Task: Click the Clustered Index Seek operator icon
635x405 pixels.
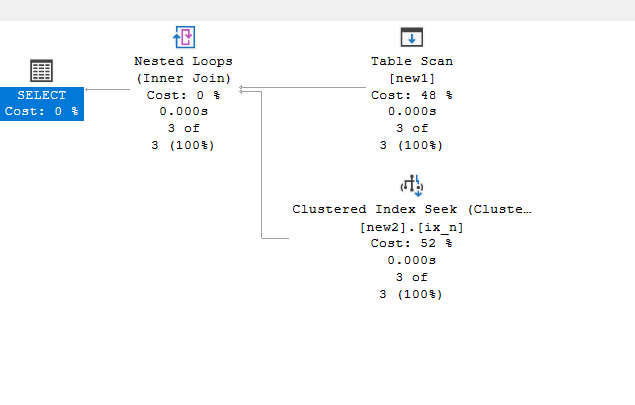Action: (411, 185)
